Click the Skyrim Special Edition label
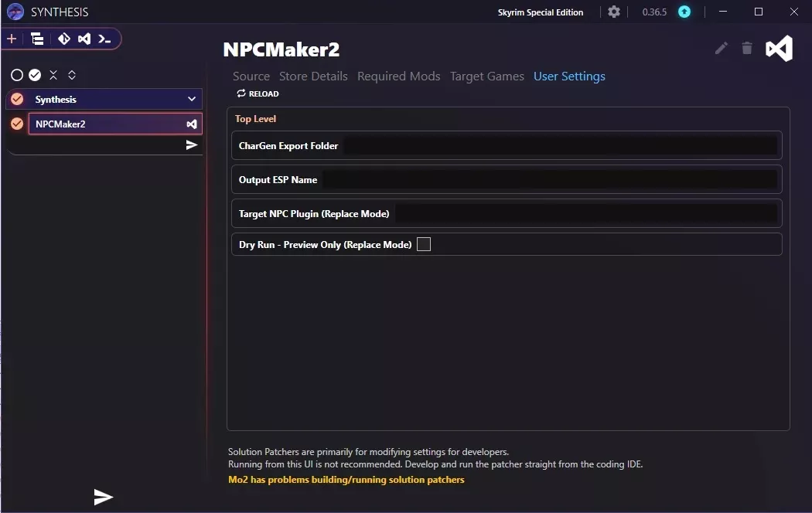 pos(540,12)
